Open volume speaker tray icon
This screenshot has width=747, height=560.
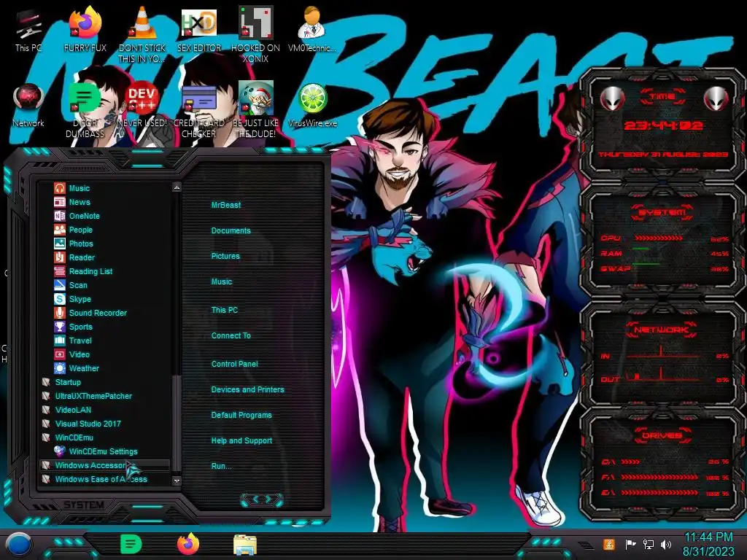(x=666, y=544)
